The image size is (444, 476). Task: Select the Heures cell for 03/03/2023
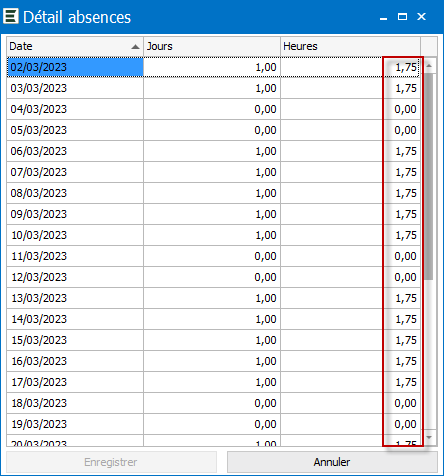pyautogui.click(x=350, y=88)
